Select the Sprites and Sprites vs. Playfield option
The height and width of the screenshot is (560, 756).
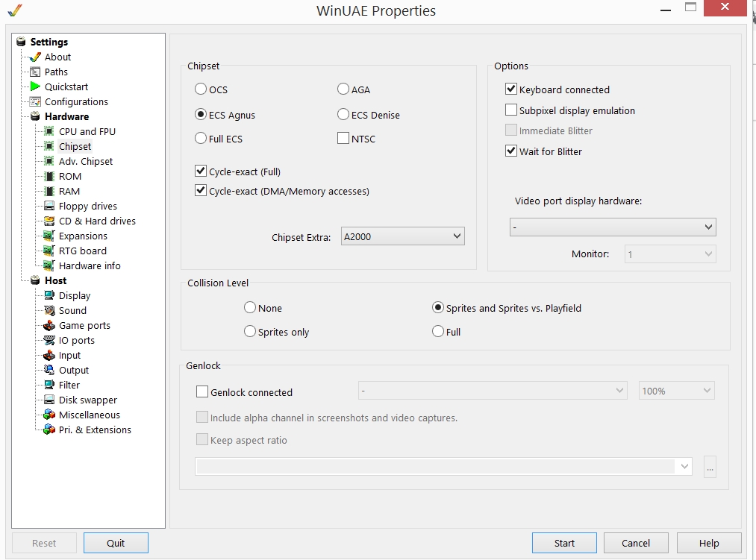click(438, 307)
